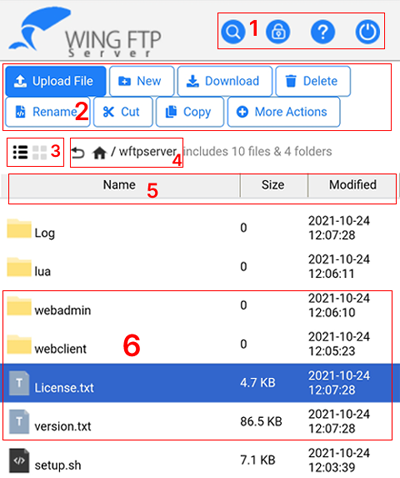Sort by the Size column header
400x478 pixels.
coord(274,185)
